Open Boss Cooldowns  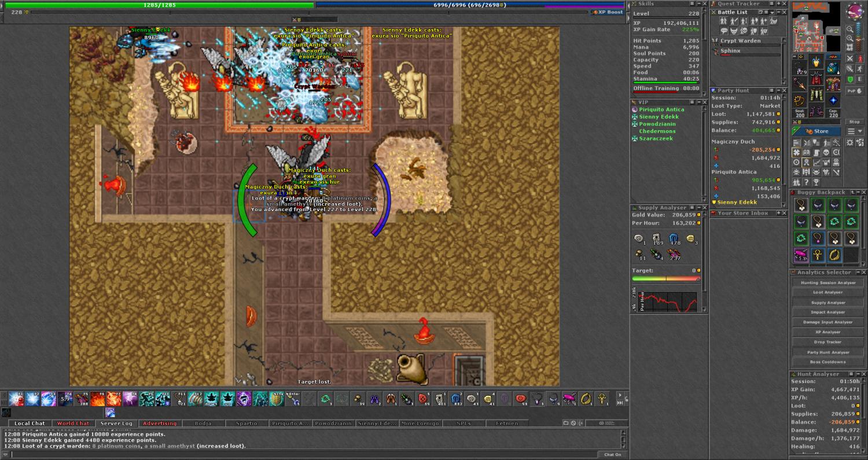(828, 362)
